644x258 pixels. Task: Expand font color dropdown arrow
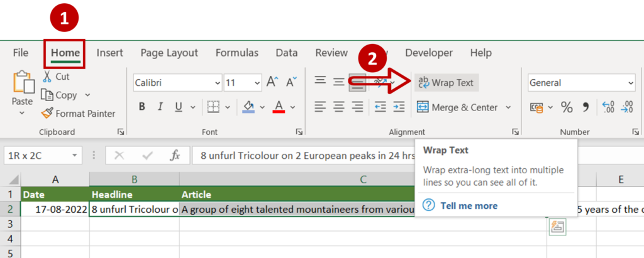[x=292, y=107]
